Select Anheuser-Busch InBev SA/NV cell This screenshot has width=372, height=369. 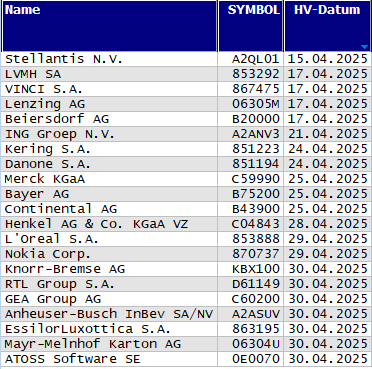[109, 314]
